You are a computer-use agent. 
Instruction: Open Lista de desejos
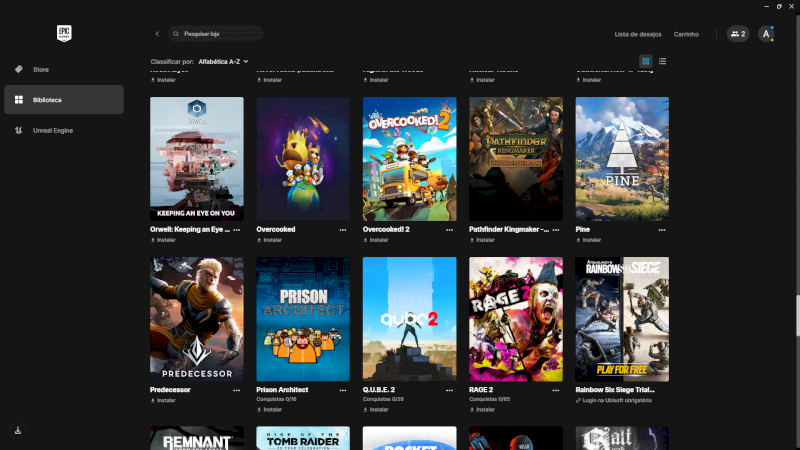[638, 34]
